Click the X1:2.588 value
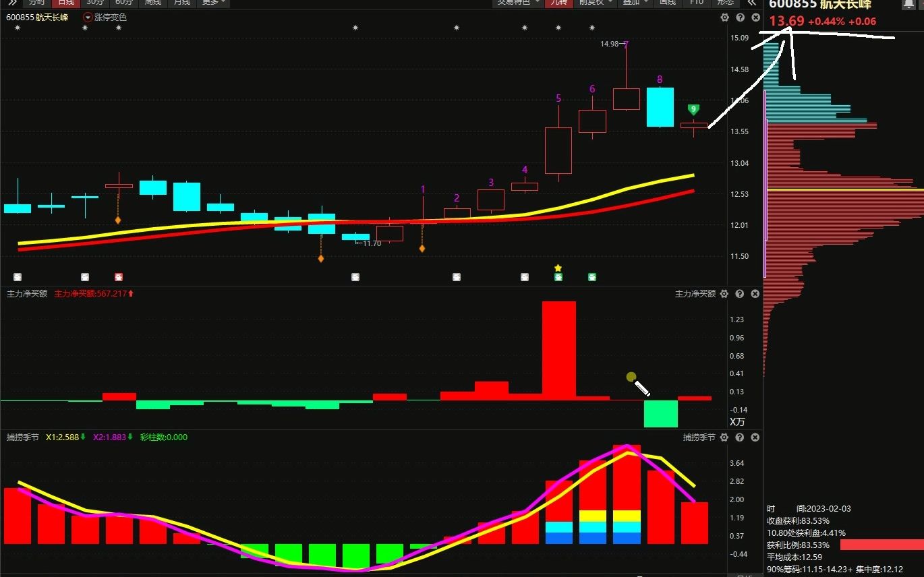 pos(65,437)
